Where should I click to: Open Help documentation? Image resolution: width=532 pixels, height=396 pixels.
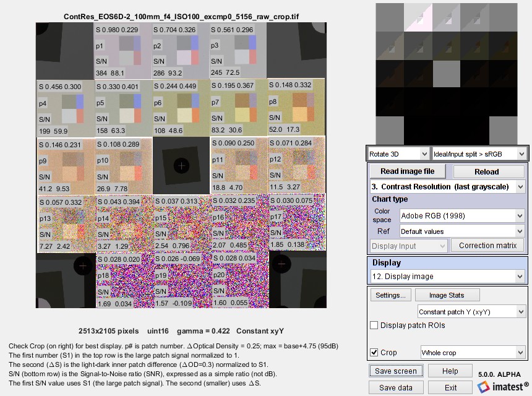pos(450,370)
